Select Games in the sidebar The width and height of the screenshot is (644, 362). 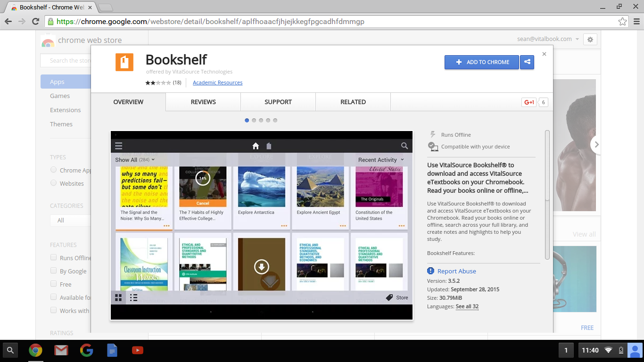[x=60, y=96]
